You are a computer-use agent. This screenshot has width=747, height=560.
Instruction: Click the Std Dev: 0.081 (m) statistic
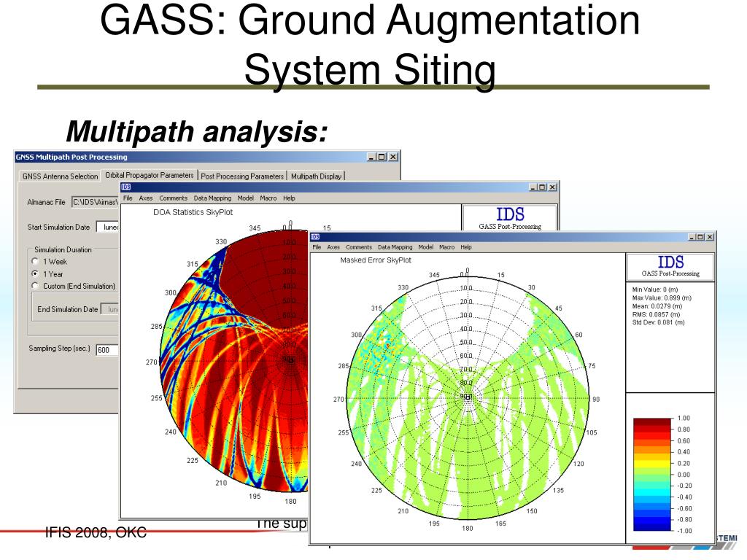(x=658, y=322)
